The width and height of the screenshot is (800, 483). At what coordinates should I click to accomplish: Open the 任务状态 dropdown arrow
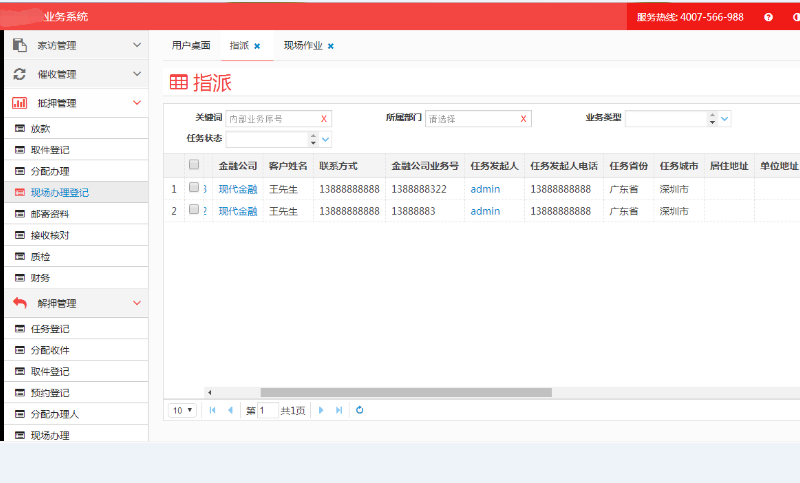click(x=326, y=139)
